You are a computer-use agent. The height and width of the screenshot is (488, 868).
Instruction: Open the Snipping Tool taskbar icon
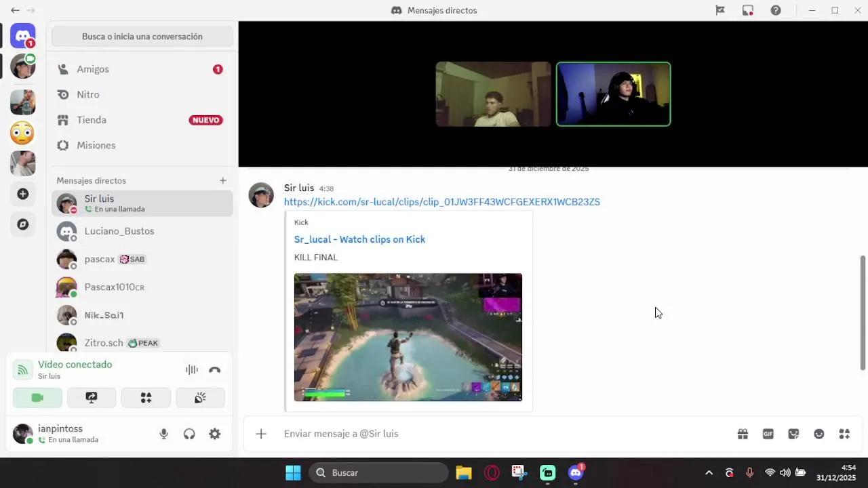[x=519, y=472]
